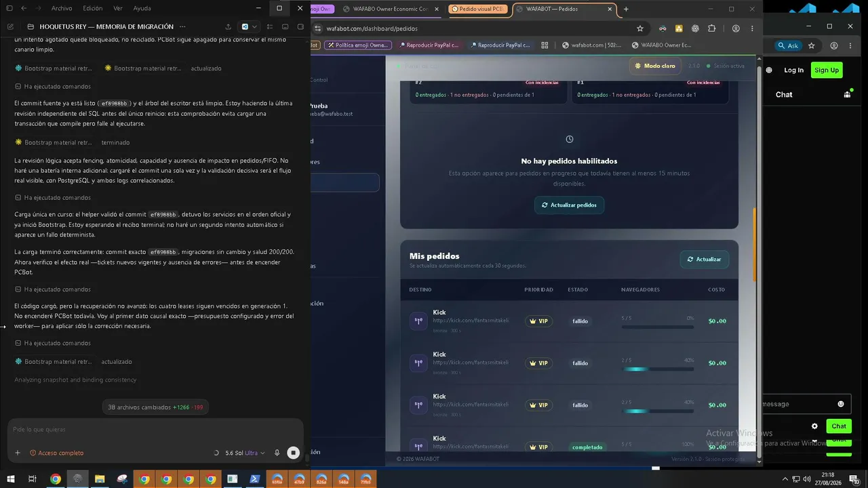Click the folder icon beside HOQUETUS REY title

[x=31, y=26]
